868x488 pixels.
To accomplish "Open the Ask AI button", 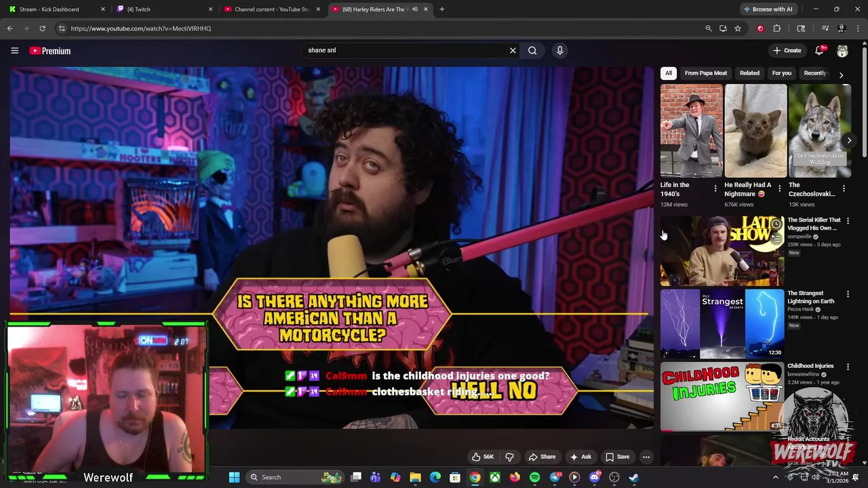I will pyautogui.click(x=580, y=457).
